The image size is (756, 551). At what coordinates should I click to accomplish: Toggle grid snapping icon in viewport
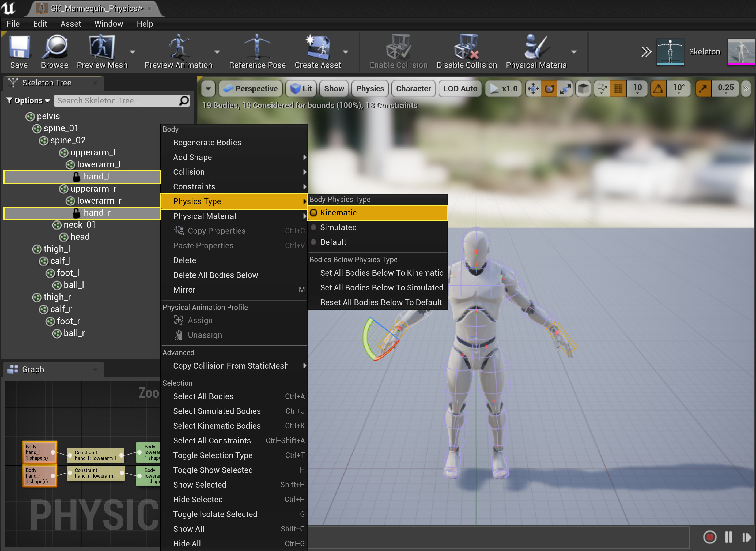click(x=618, y=89)
